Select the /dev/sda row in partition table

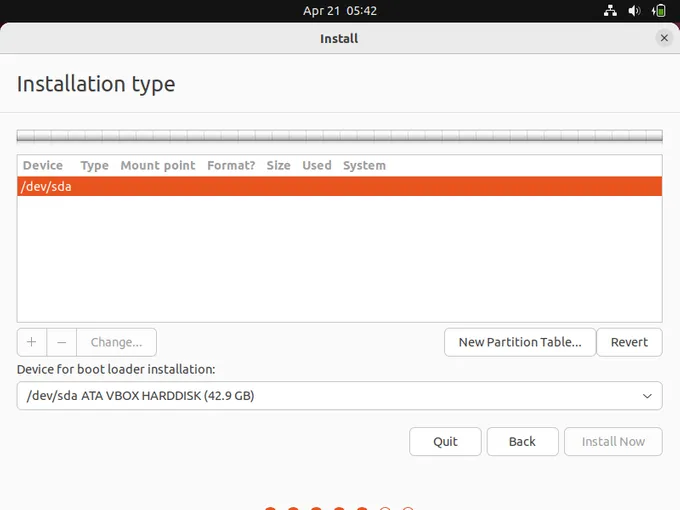click(x=339, y=186)
